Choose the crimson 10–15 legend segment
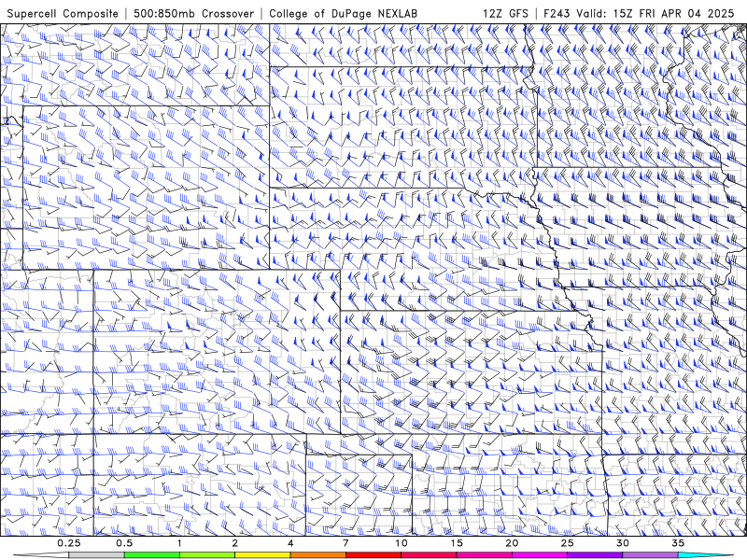Viewport: 747px width, 560px height. [x=429, y=555]
